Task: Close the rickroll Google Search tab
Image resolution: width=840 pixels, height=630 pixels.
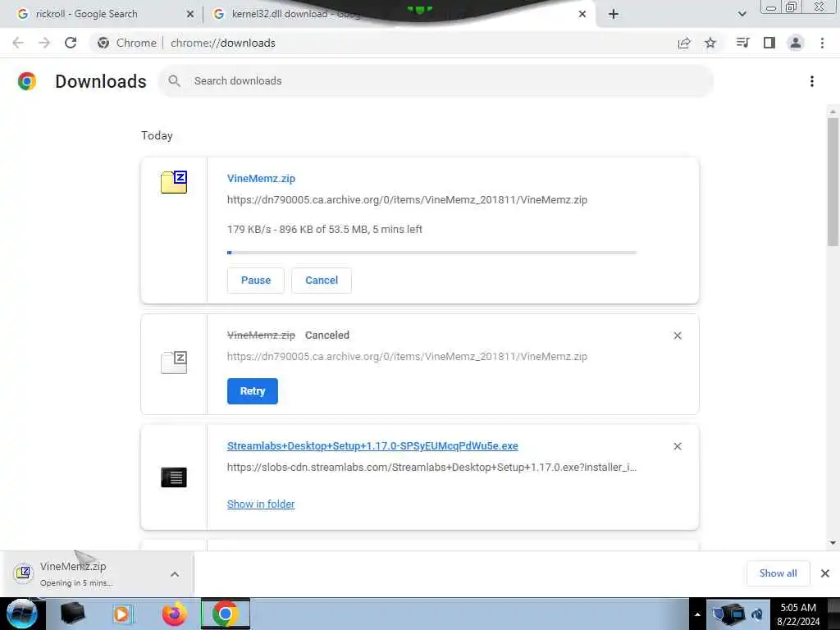Action: (190, 14)
